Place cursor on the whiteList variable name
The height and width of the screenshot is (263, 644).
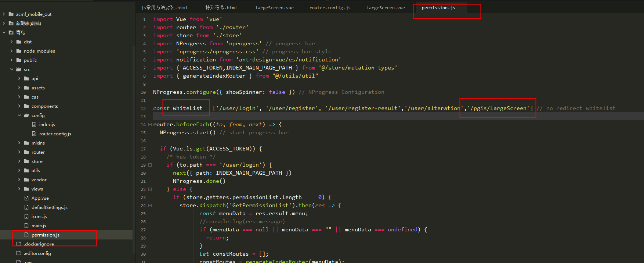pos(188,108)
